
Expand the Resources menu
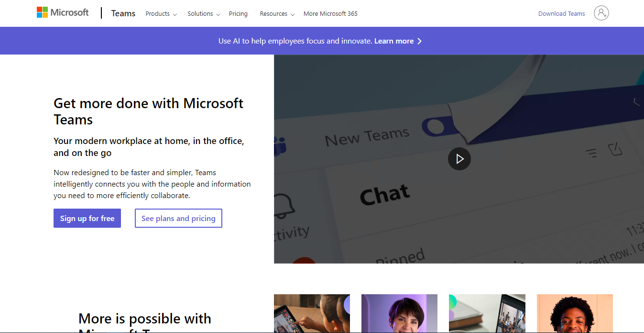point(277,14)
